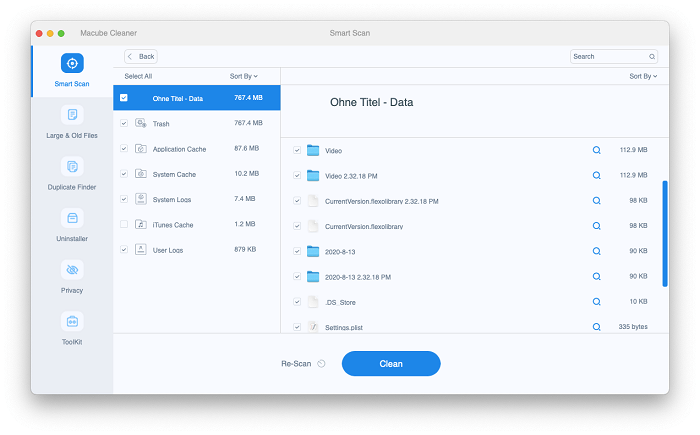Image resolution: width=700 pixels, height=435 pixels.
Task: Select the System Logs category
Action: (x=174, y=199)
